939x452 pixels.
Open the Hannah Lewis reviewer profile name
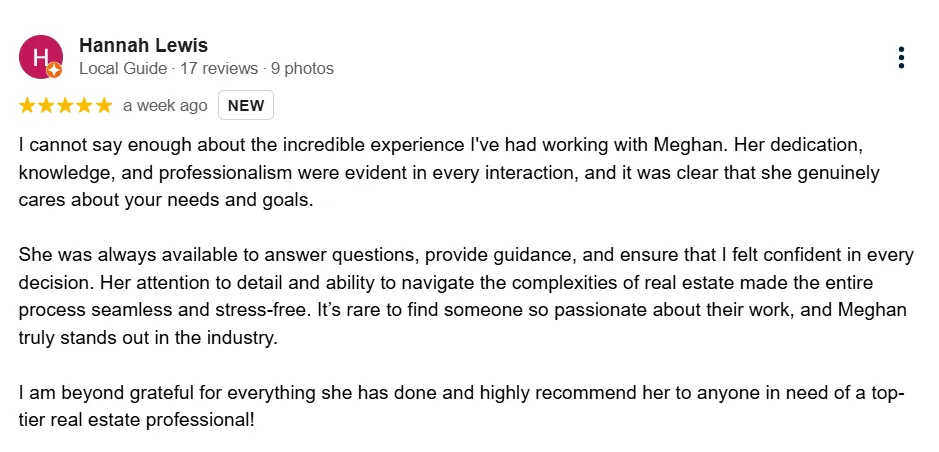[144, 45]
